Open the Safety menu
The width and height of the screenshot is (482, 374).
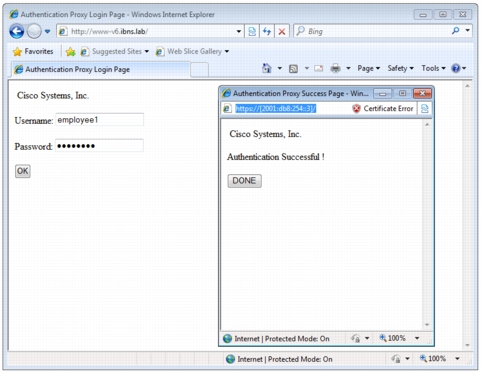click(400, 68)
